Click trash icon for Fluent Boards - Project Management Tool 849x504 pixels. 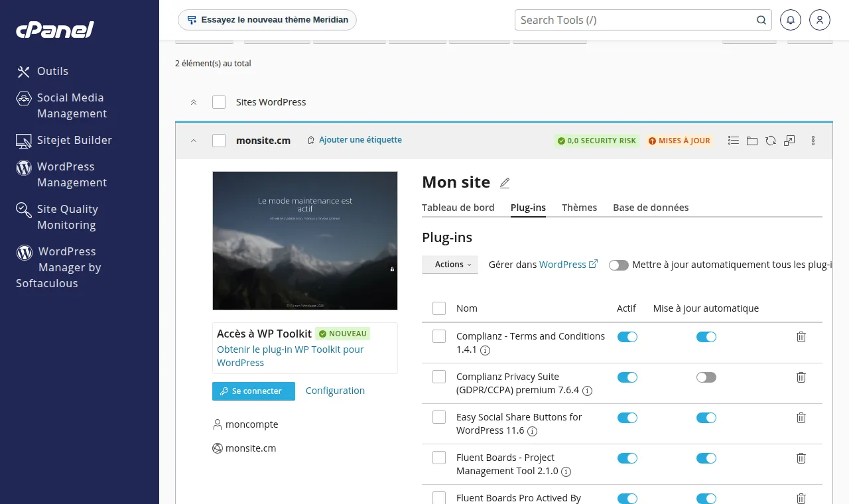click(x=801, y=458)
